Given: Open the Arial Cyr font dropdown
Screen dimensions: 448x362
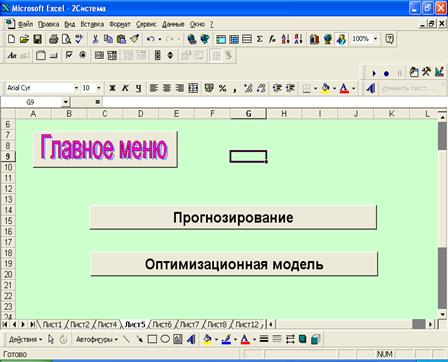Looking at the screenshot, I should click(76, 88).
